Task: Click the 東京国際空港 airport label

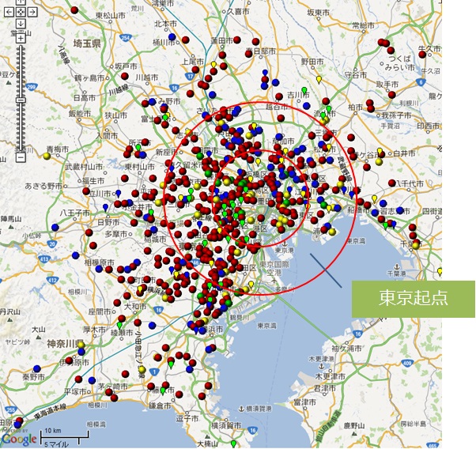Action: point(274,268)
